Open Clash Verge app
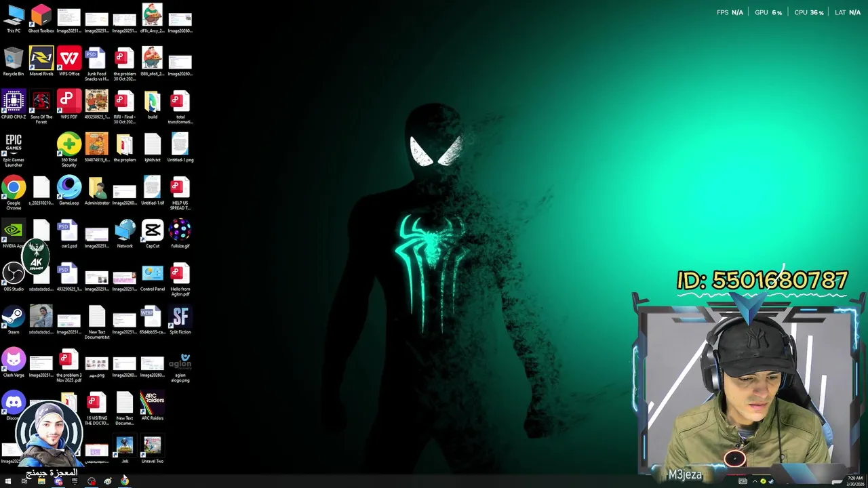868x488 pixels. tap(14, 363)
